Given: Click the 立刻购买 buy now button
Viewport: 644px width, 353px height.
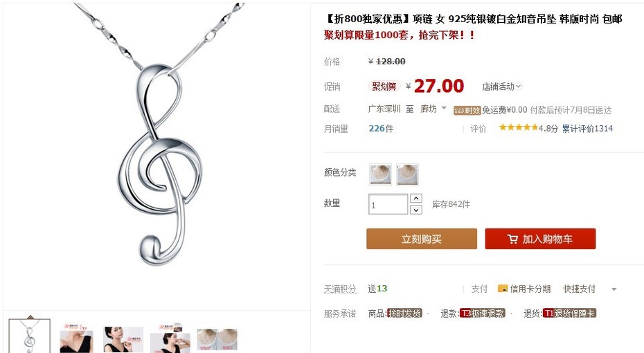Looking at the screenshot, I should pyautogui.click(x=422, y=239).
